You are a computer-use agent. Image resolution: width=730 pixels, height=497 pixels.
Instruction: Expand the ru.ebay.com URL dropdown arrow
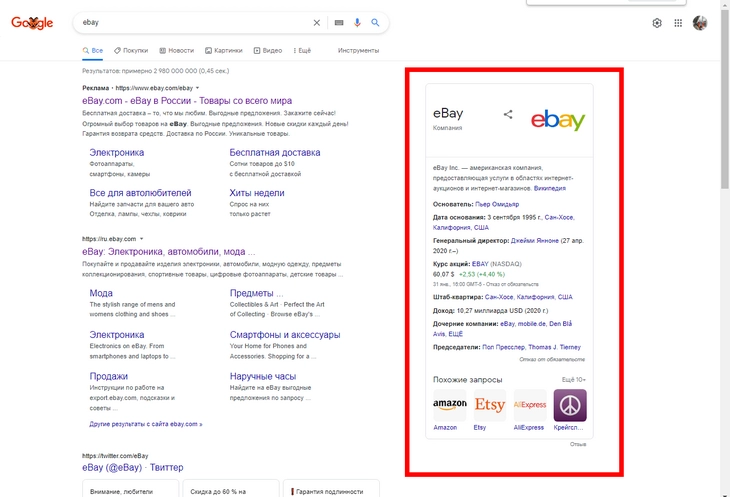[142, 239]
